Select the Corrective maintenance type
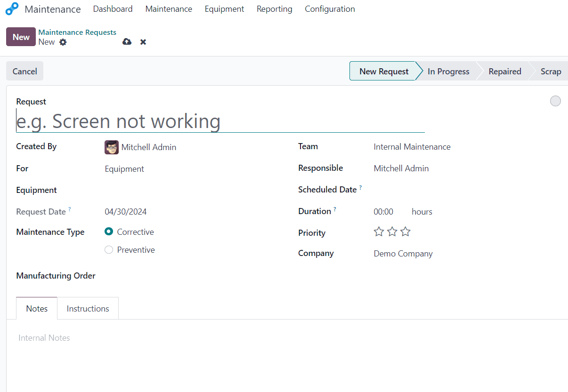The width and height of the screenshot is (568, 392). [x=109, y=232]
